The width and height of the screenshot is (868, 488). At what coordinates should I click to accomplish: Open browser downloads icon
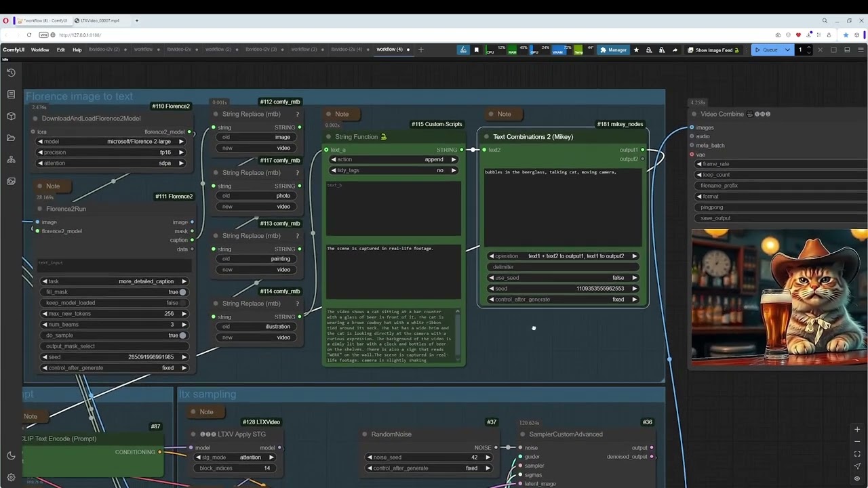tap(808, 35)
